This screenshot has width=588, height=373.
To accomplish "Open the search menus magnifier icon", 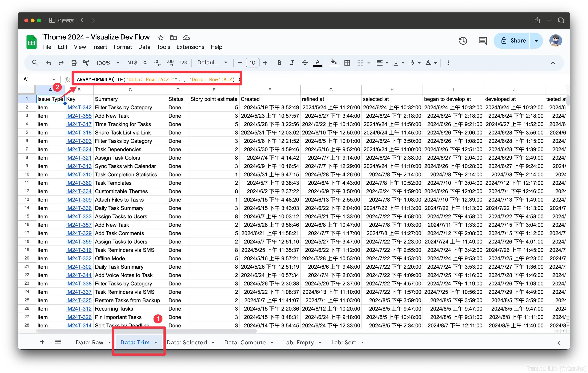I will point(35,63).
